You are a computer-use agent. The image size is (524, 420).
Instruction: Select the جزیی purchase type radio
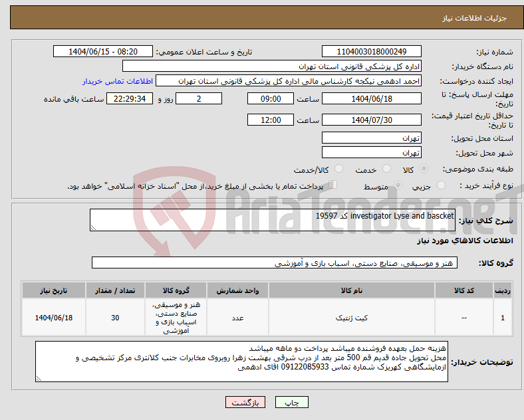tap(441, 185)
